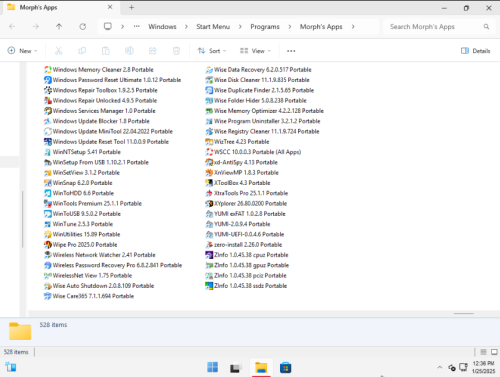
Task: Click the WinToUSB 9.5.0.2 icon
Action: [48, 214]
